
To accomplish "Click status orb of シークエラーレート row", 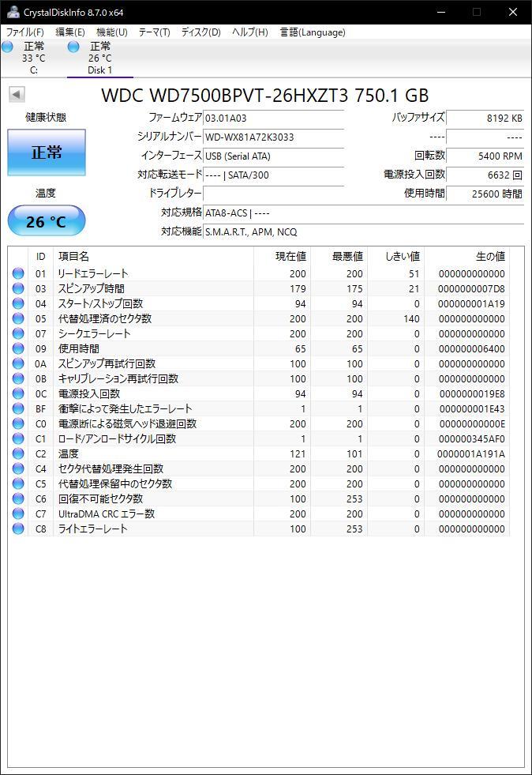I will point(18,333).
